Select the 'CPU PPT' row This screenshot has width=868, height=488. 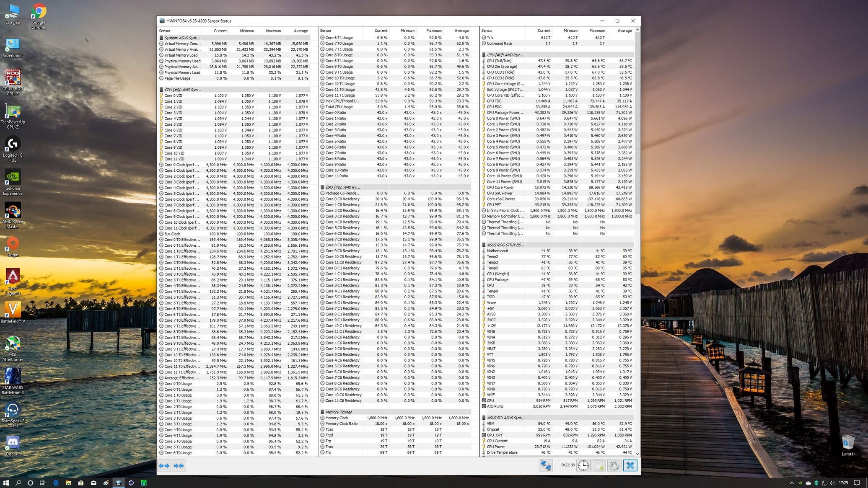[557, 205]
